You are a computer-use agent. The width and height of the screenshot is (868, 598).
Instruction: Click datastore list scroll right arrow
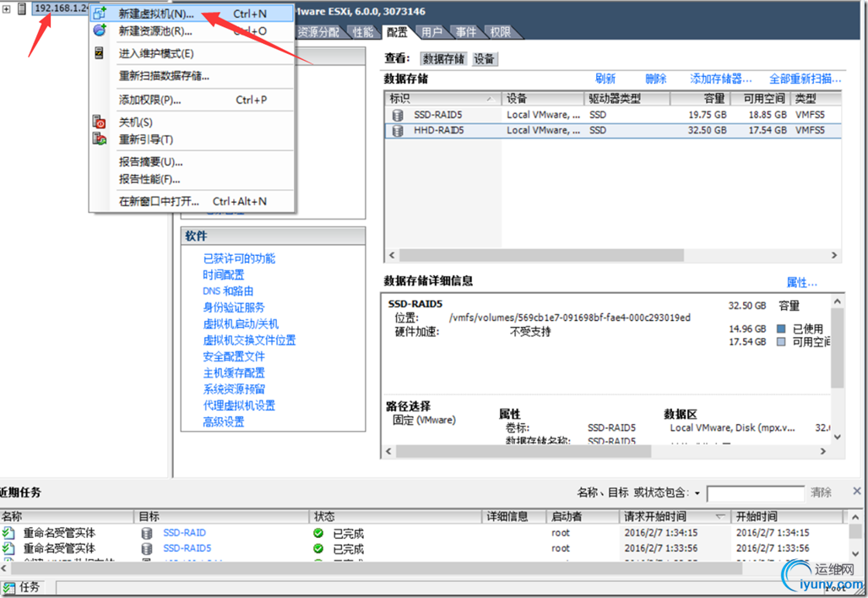tap(834, 255)
